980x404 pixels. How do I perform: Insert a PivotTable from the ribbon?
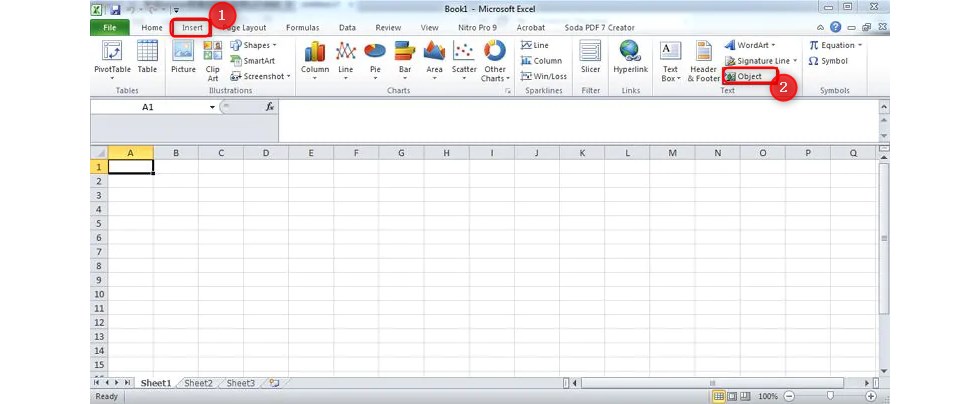(x=112, y=60)
